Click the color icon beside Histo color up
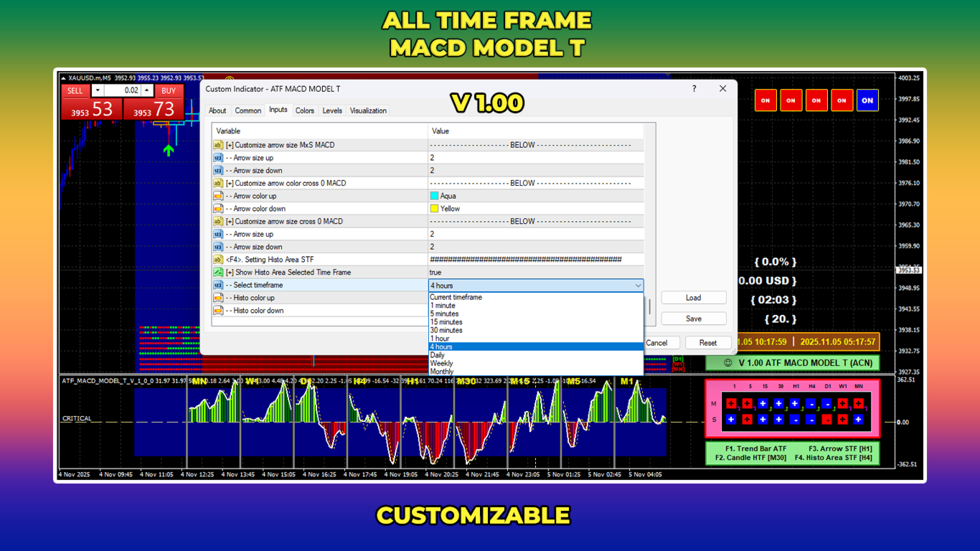Screen dimensions: 980x551 click(218, 298)
